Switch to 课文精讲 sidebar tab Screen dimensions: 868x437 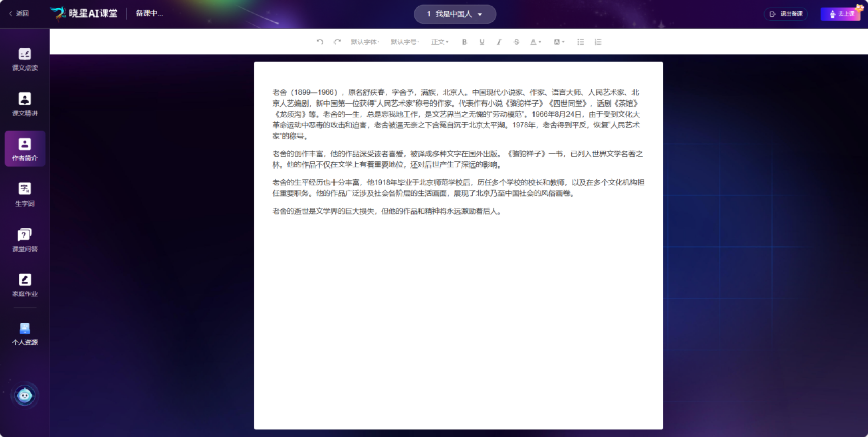[x=25, y=104]
